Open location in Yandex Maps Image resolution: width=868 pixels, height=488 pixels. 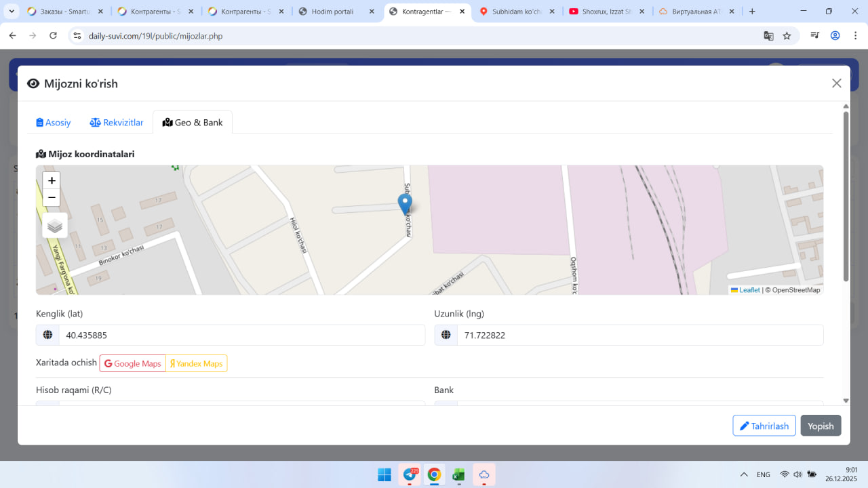(197, 364)
